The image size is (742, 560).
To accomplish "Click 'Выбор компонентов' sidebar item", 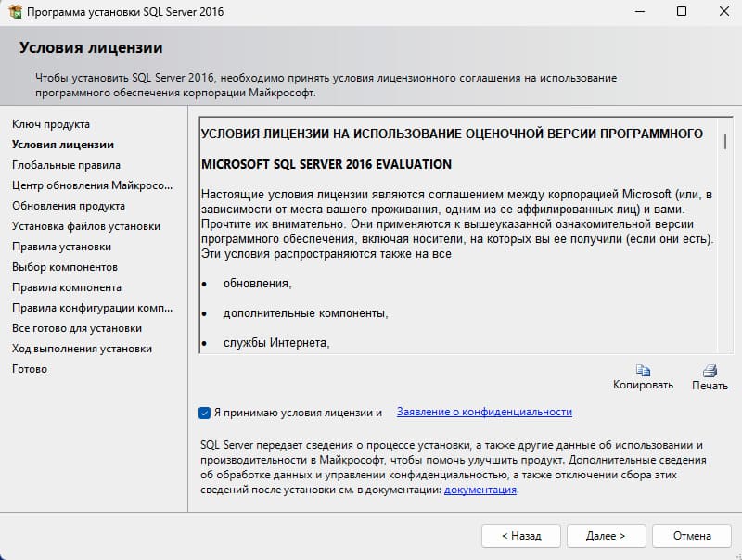I will [x=65, y=267].
